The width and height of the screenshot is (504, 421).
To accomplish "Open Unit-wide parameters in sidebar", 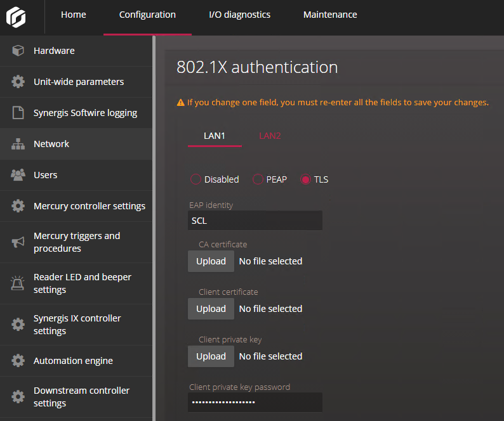I will [76, 82].
